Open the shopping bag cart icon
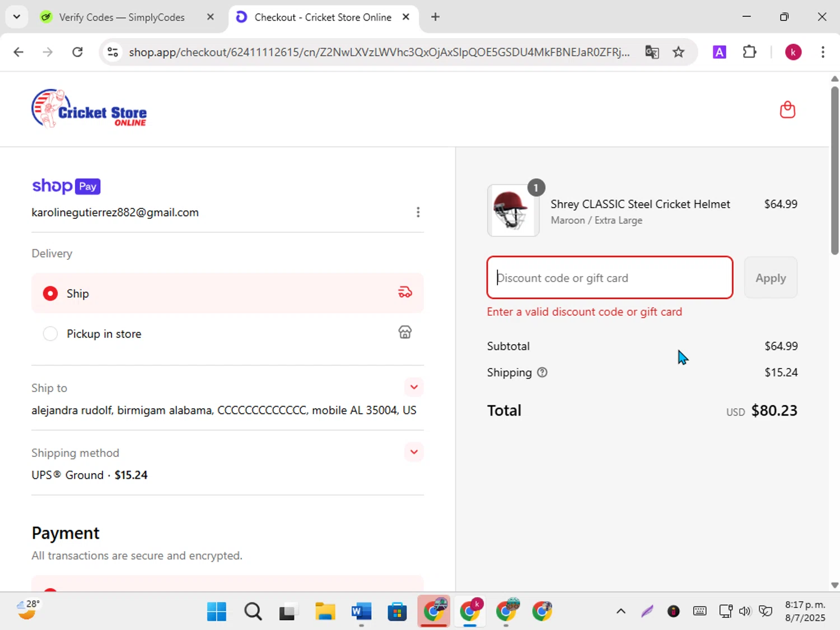Screen dimensions: 840x630 click(787, 109)
